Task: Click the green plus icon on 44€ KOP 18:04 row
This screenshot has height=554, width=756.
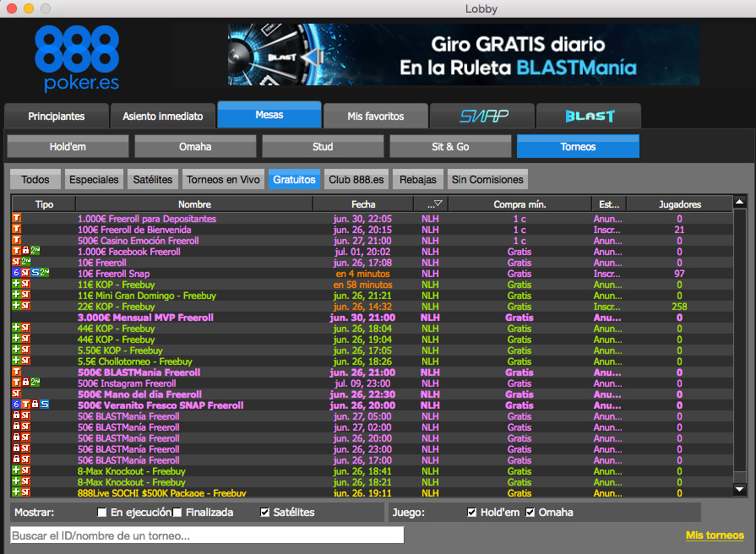Action: pos(16,328)
